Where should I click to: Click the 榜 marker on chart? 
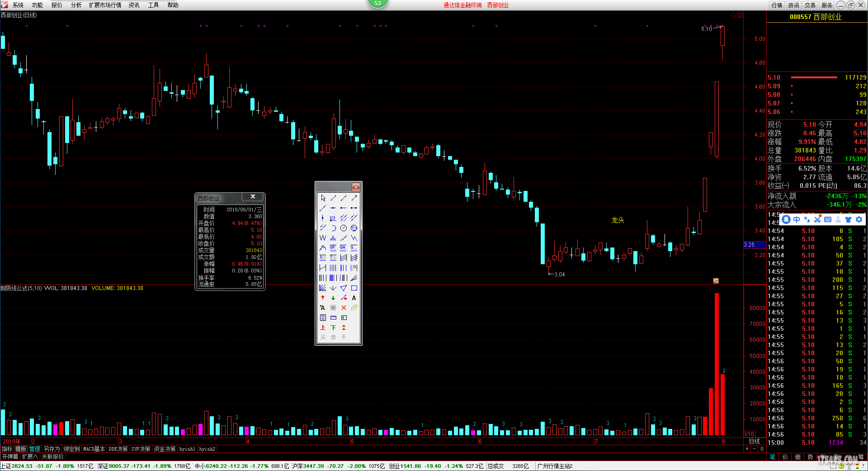pos(716,281)
